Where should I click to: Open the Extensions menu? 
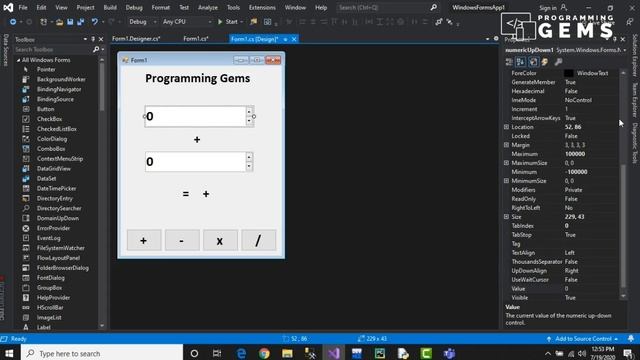[262, 7]
